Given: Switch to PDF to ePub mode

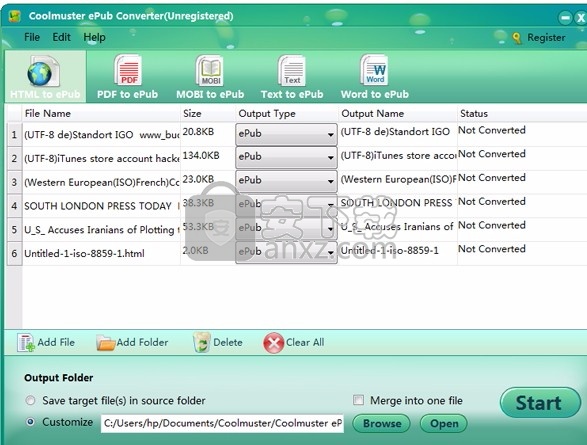Looking at the screenshot, I should point(127,77).
